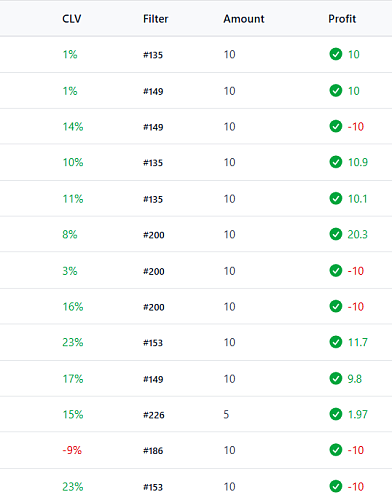Click the checkmark icon in the 14% CLV row
Screen dimensions: 392x500
pyautogui.click(x=336, y=126)
